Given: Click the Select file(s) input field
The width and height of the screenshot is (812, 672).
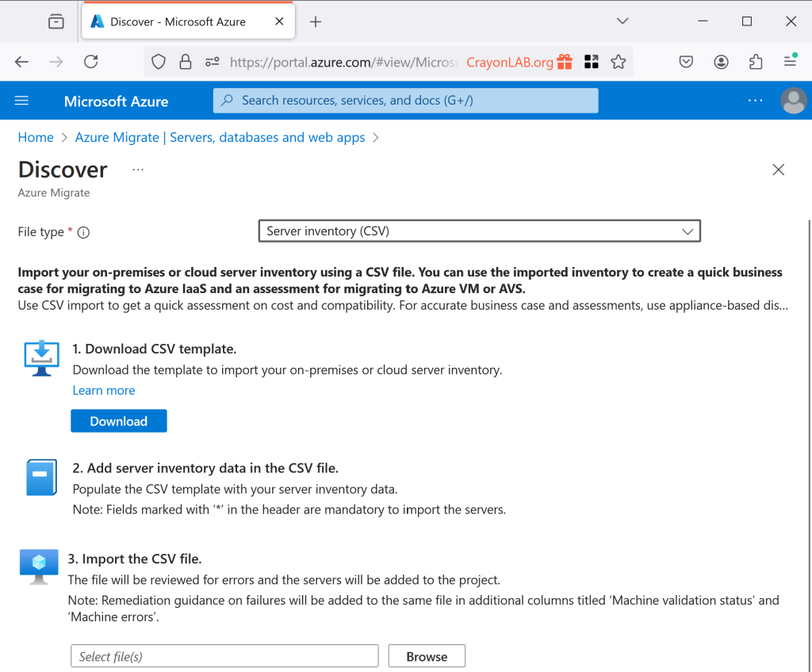Looking at the screenshot, I should pyautogui.click(x=224, y=656).
